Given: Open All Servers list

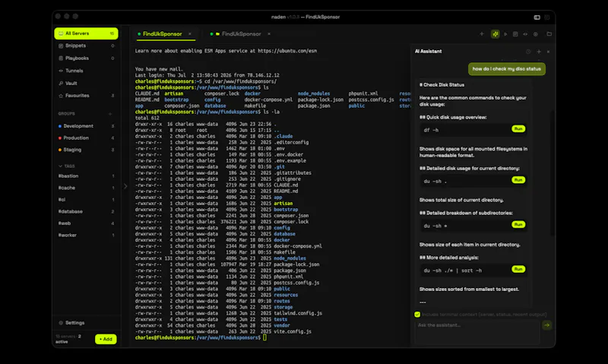Looking at the screenshot, I should [86, 33].
